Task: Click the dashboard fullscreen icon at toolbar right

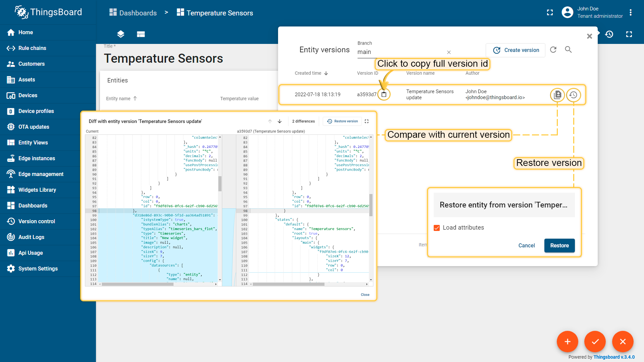Action: coord(629,34)
